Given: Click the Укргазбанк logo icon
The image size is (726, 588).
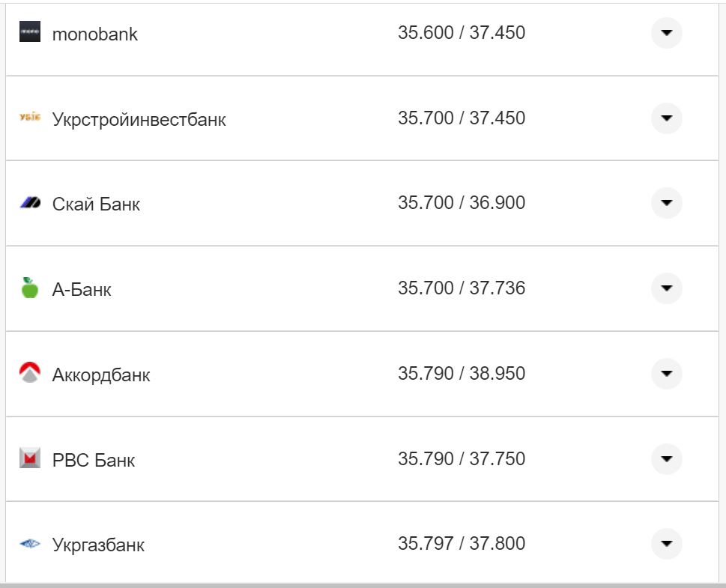Looking at the screenshot, I should (29, 544).
